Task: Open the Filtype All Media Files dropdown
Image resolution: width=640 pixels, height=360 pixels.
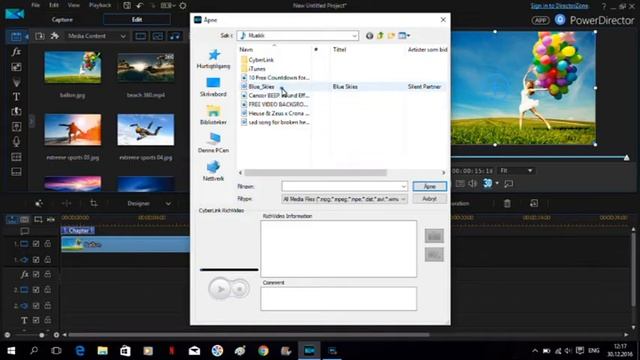Action: click(x=344, y=199)
